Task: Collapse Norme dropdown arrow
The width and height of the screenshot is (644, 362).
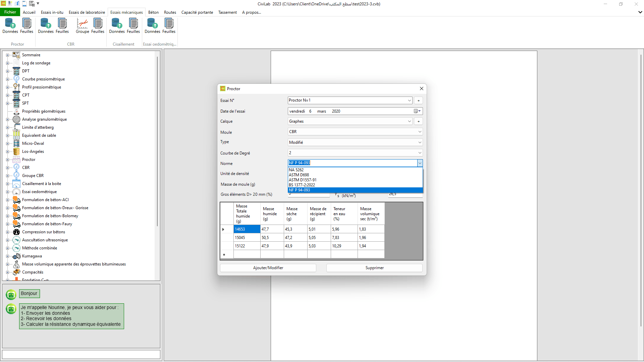Action: (x=420, y=163)
